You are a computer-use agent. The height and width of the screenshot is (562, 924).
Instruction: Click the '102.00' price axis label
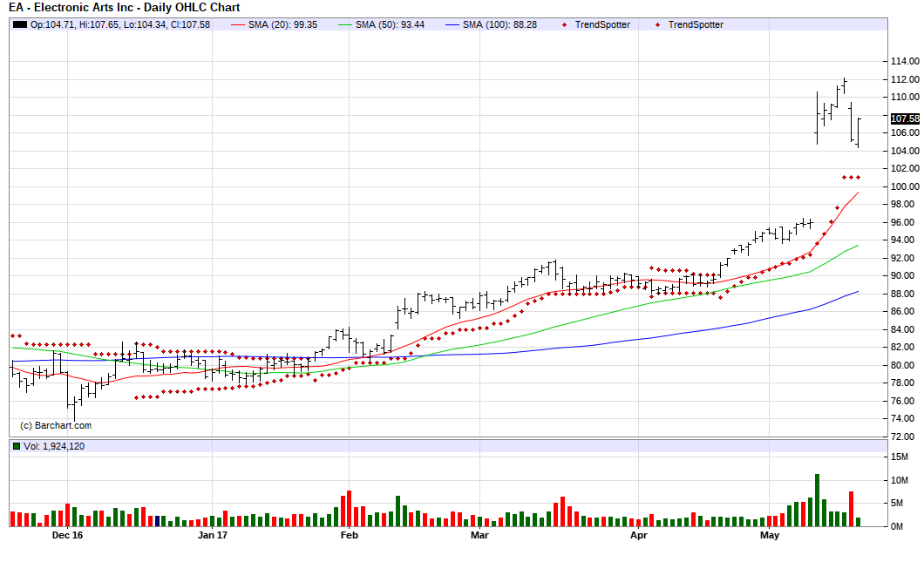905,168
